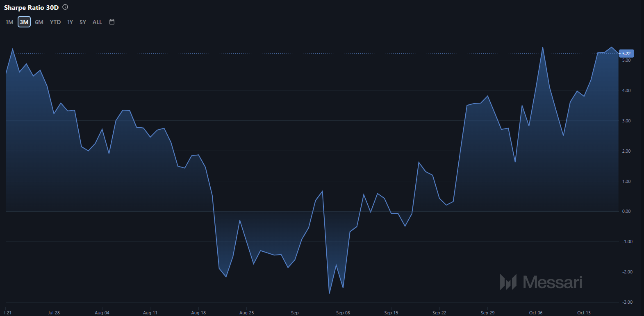Choose the 5Y time range
This screenshot has height=316, width=644.
[x=83, y=22]
